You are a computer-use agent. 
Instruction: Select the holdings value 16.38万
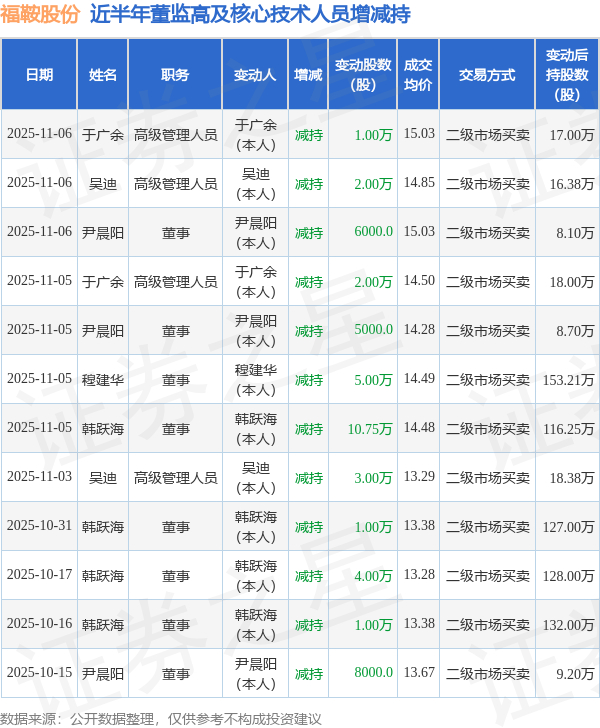[572, 184]
